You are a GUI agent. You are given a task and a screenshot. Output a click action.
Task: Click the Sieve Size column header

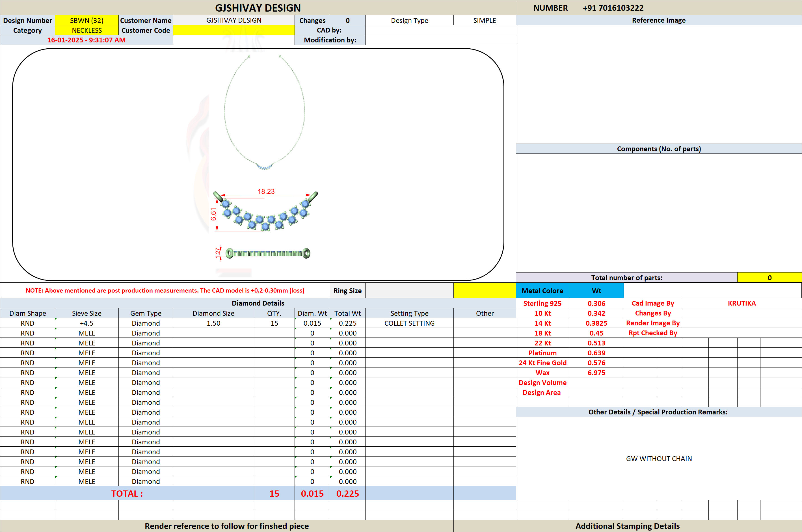87,313
